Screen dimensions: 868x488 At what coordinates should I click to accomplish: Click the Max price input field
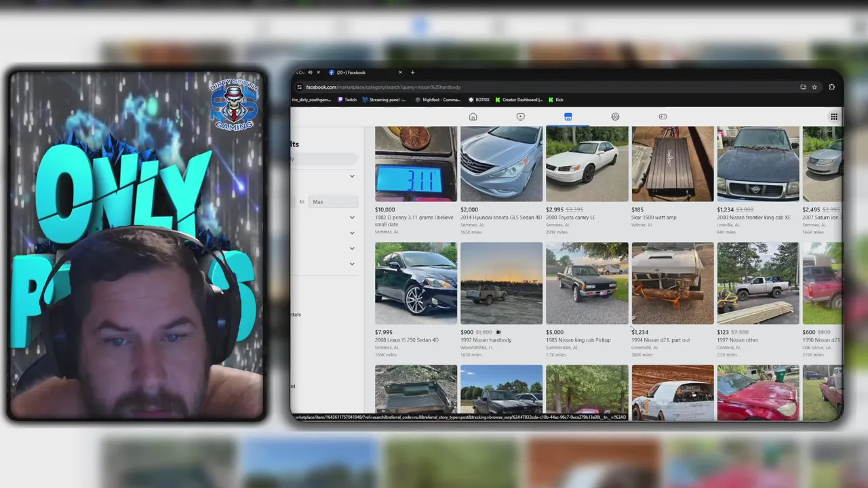[x=333, y=201]
